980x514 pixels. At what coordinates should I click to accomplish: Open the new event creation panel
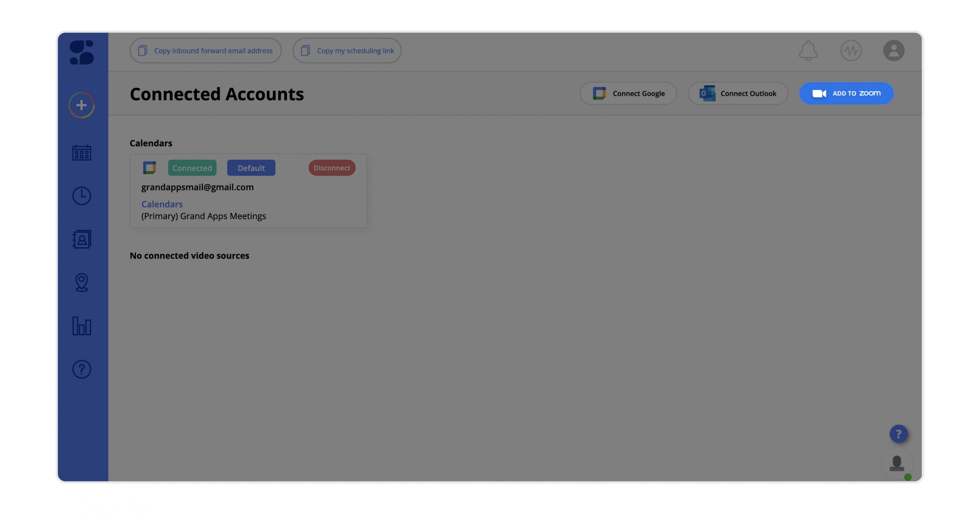coord(81,104)
